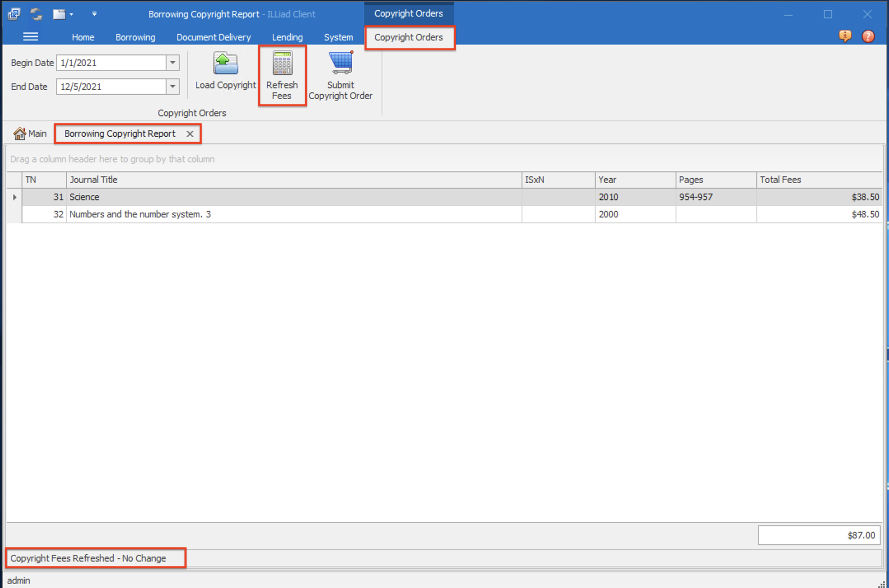Open the hamburger menu below quick access toolbar

[30, 37]
